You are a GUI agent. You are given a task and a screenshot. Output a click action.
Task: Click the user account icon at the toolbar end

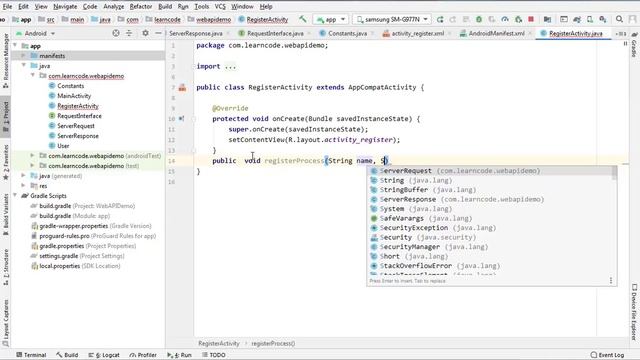pos(633,19)
